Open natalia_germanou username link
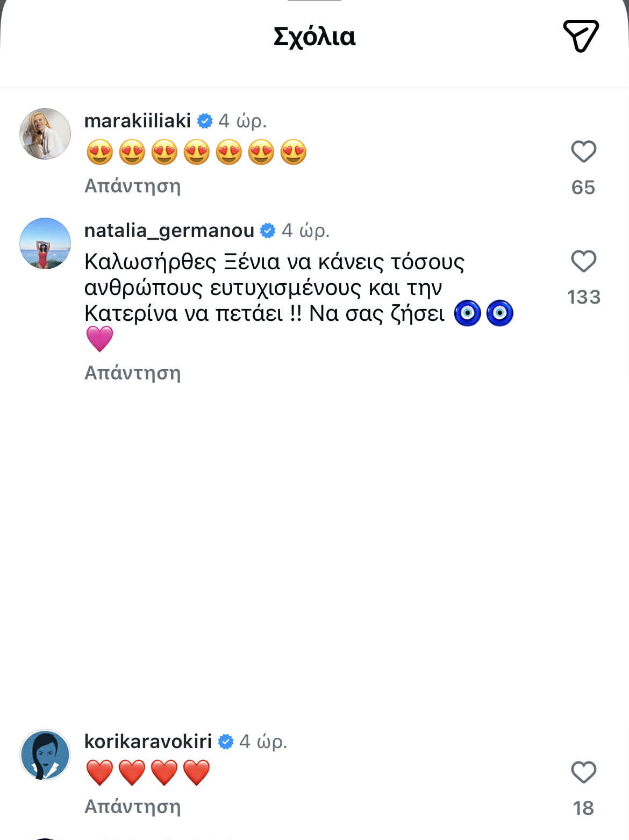The height and width of the screenshot is (840, 629). click(169, 231)
